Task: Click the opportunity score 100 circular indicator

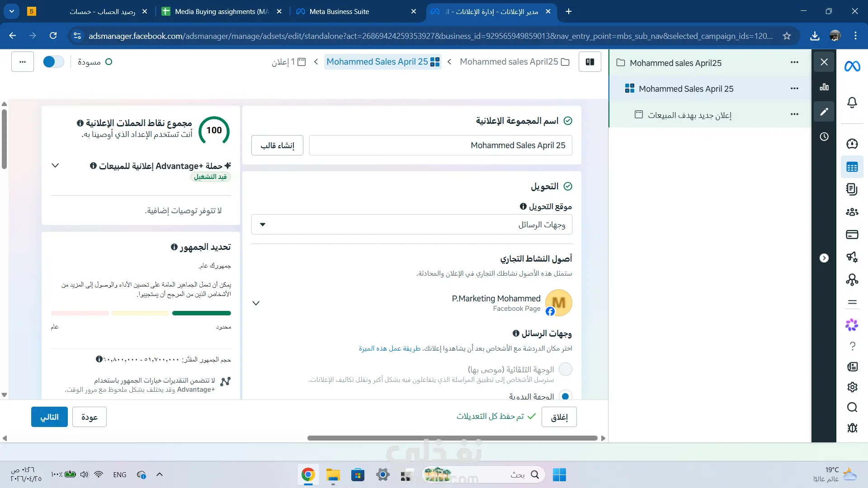Action: [x=214, y=131]
